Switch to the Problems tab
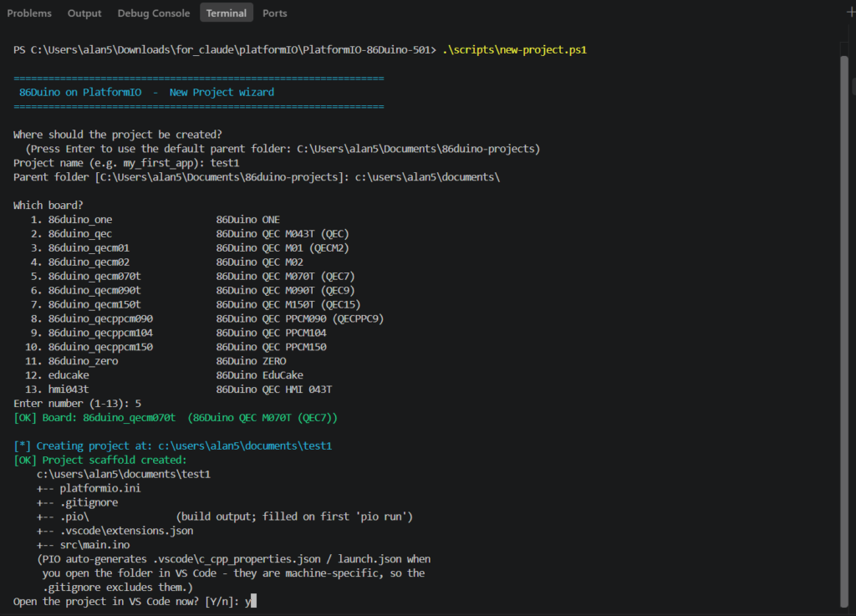The height and width of the screenshot is (616, 856). coord(29,13)
